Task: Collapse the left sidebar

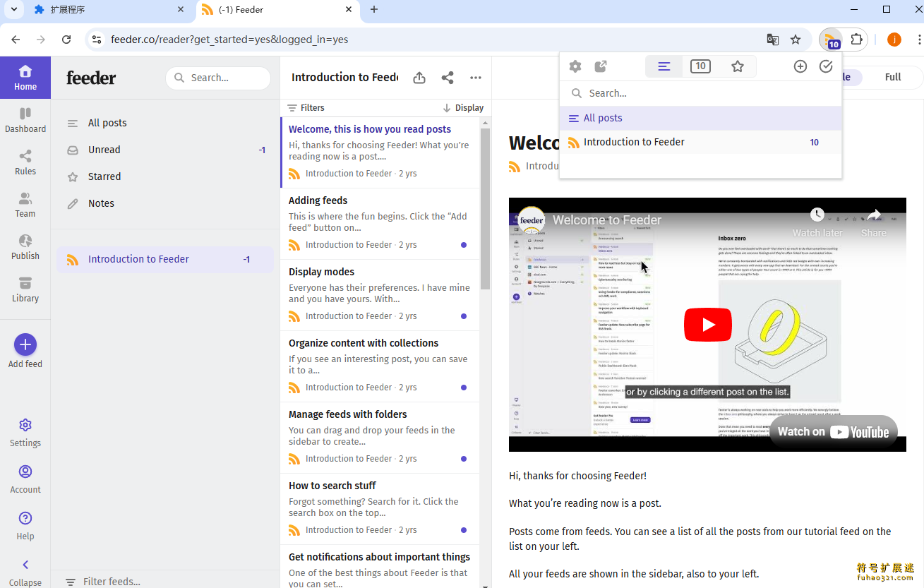Action: (x=25, y=572)
